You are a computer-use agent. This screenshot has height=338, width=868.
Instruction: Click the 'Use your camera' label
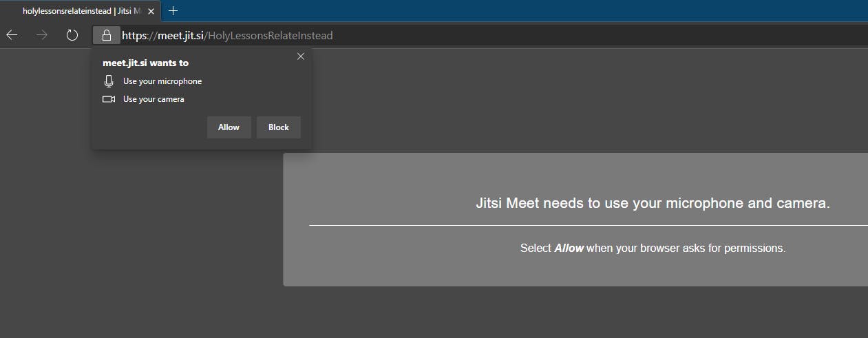click(x=154, y=99)
